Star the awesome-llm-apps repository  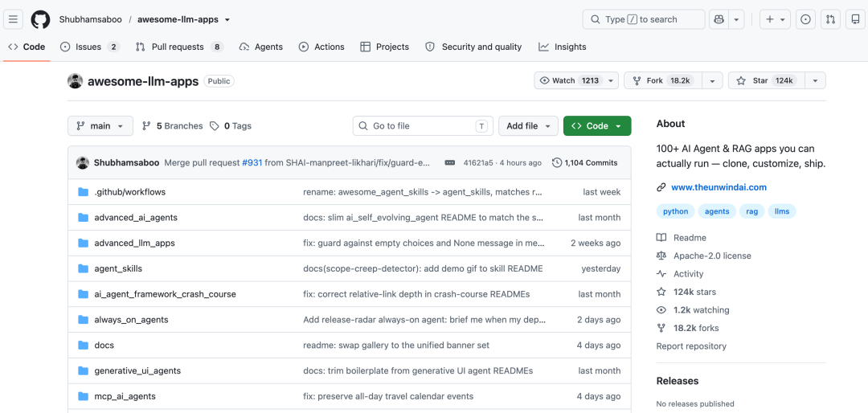pyautogui.click(x=767, y=81)
